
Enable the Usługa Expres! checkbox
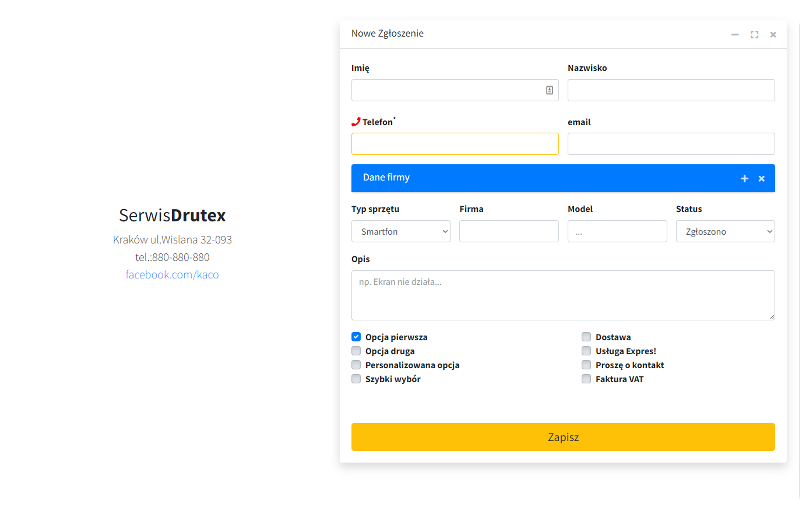(586, 351)
